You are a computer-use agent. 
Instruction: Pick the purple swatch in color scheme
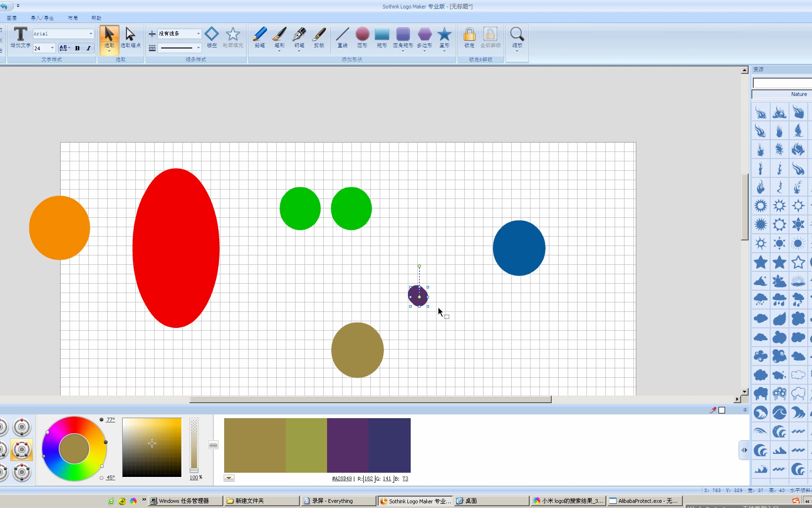coord(348,445)
